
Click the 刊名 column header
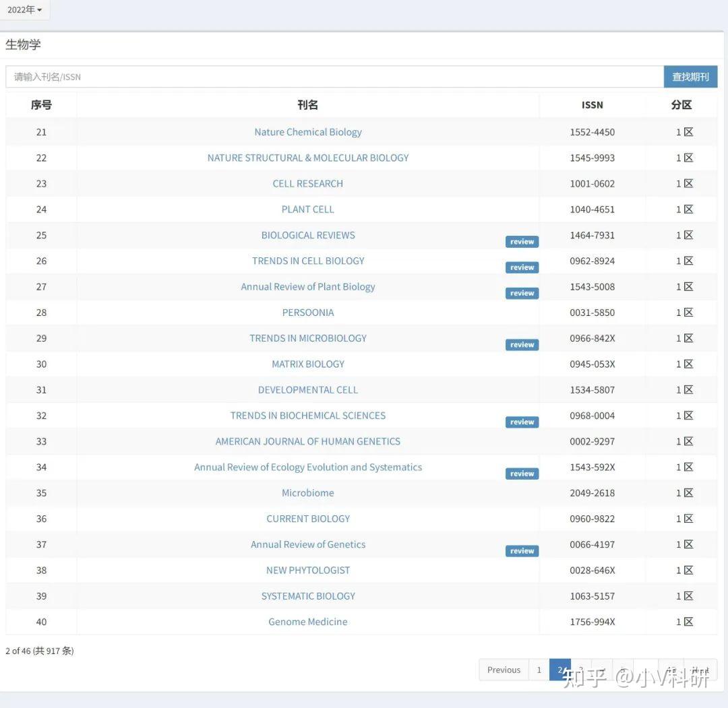[308, 105]
